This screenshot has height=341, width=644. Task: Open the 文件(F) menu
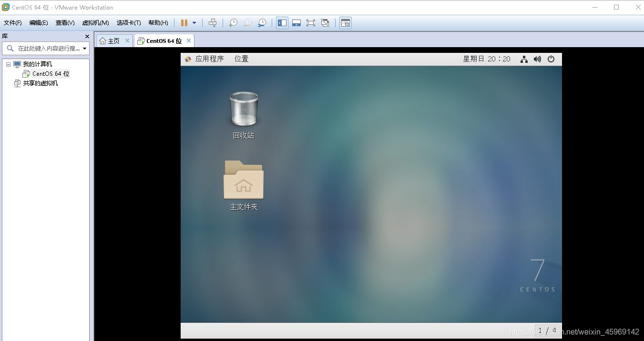tap(13, 23)
